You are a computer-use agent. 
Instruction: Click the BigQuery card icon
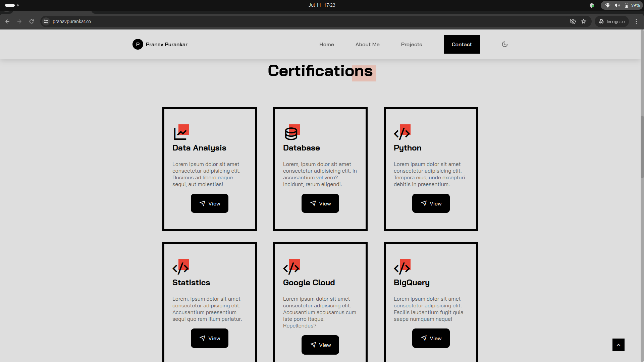tap(402, 267)
